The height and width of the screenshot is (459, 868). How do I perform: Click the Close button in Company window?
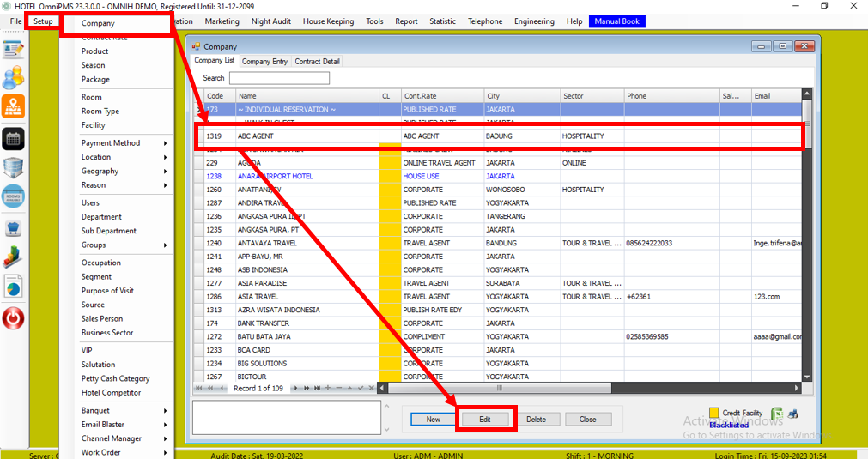pos(587,420)
